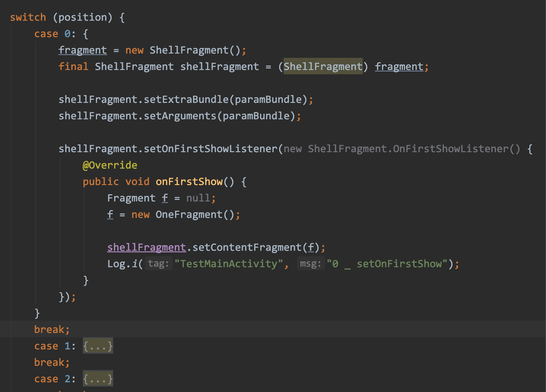Click the closing '});' of the listener
The height and width of the screenshot is (392, 546).
pyautogui.click(x=67, y=297)
